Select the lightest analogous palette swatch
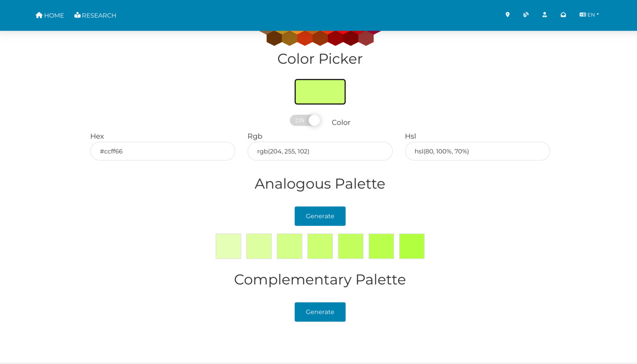This screenshot has width=637, height=364. pyautogui.click(x=228, y=246)
